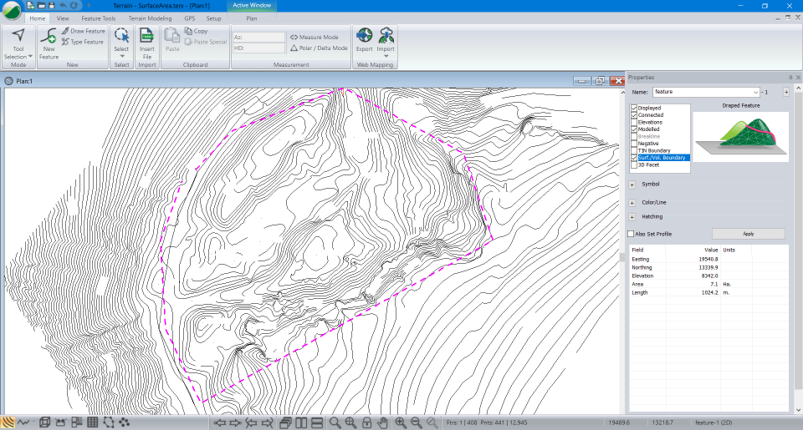Click the 3D cube icon in bottom toolbar
The image size is (803, 430).
click(x=45, y=423)
